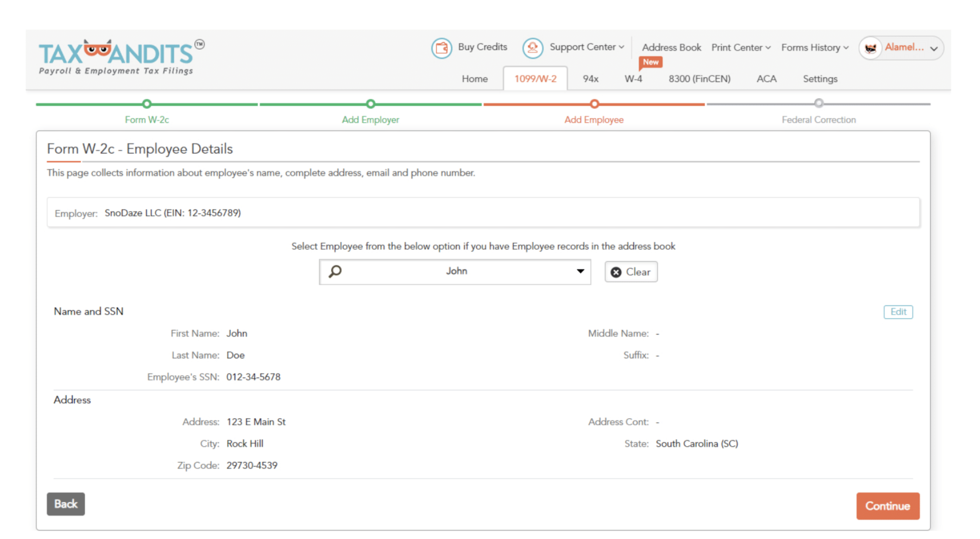
Task: Click the X icon on Clear button
Action: pos(616,272)
